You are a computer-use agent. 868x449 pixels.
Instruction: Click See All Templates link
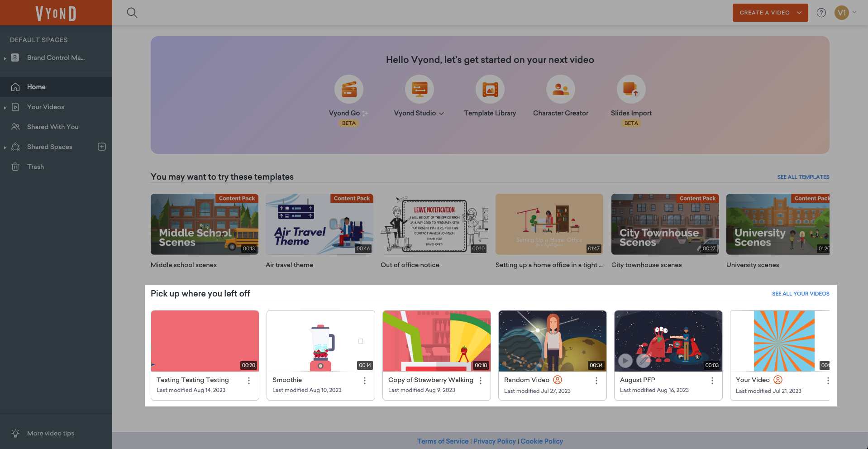coord(803,177)
